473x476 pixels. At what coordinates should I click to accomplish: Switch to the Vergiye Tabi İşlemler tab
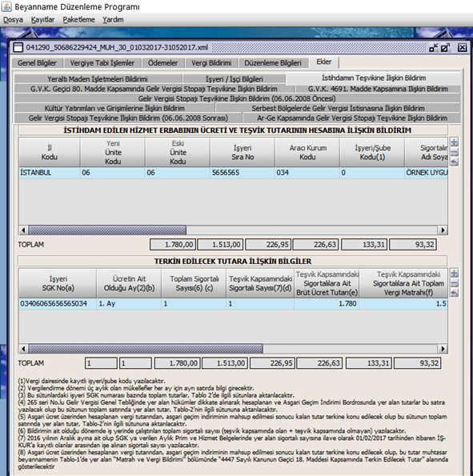click(102, 63)
